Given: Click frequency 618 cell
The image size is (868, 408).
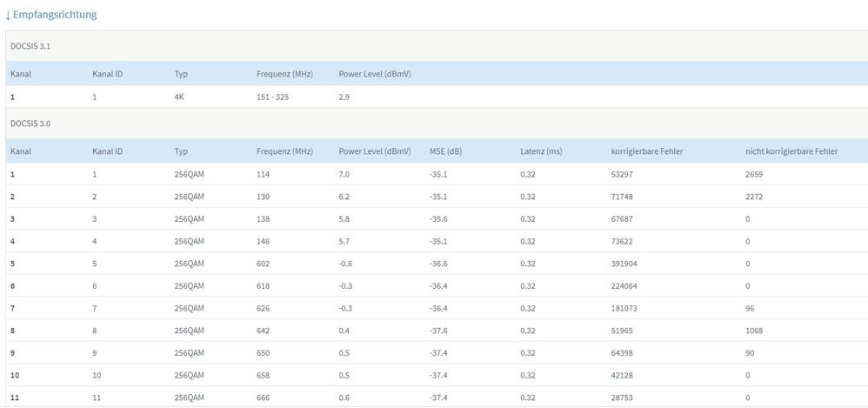Looking at the screenshot, I should pyautogui.click(x=263, y=286).
